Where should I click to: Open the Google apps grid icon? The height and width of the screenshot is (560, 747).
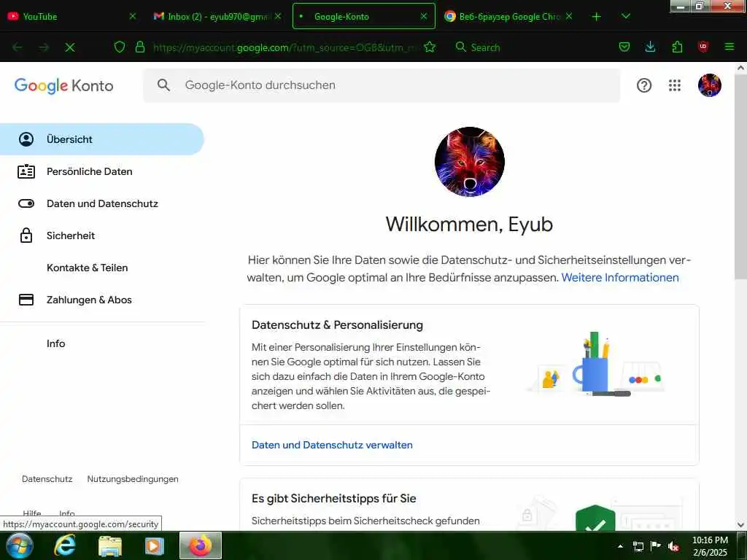tap(675, 85)
